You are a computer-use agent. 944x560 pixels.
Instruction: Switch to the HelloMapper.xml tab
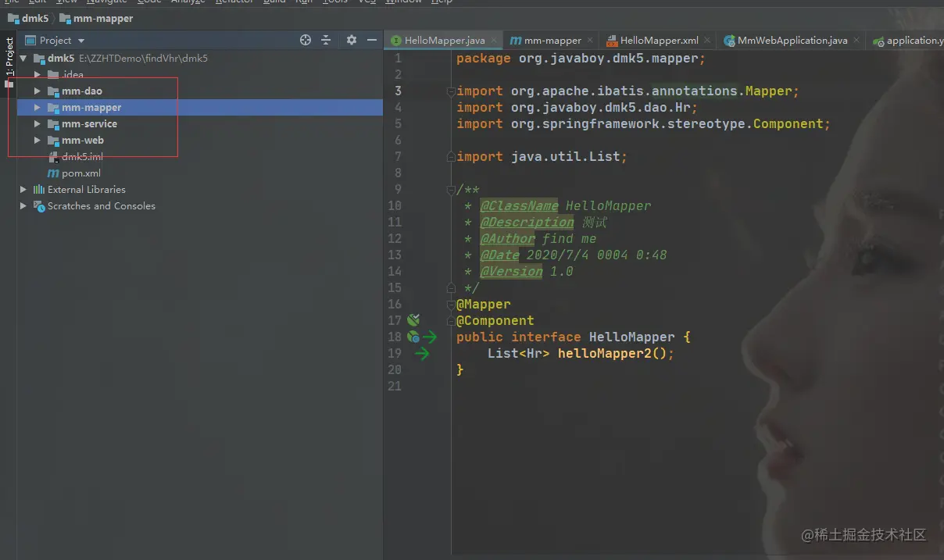point(659,41)
